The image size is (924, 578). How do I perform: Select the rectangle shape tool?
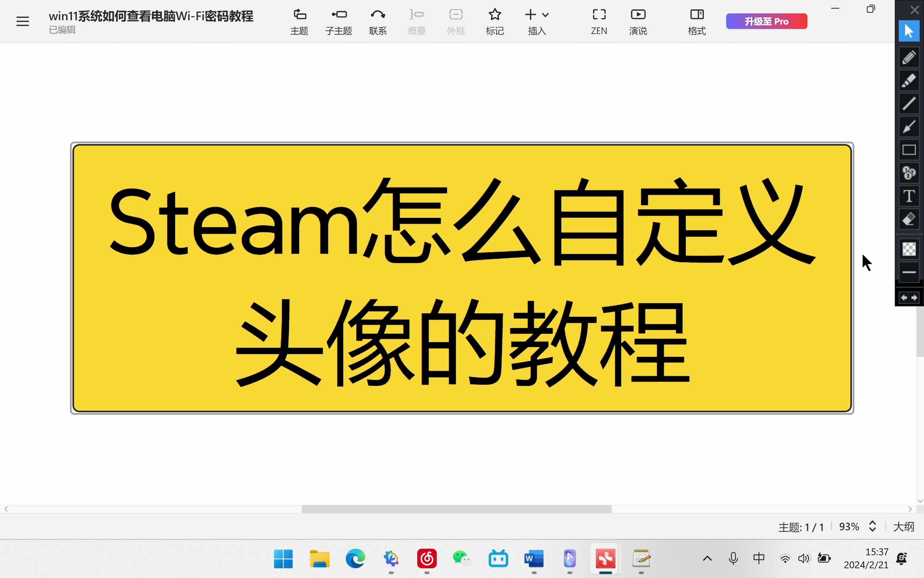(x=909, y=150)
